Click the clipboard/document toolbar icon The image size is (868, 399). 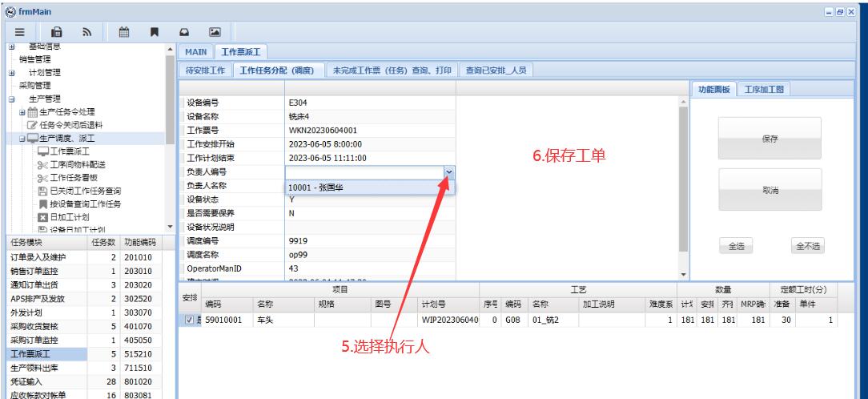point(57,32)
